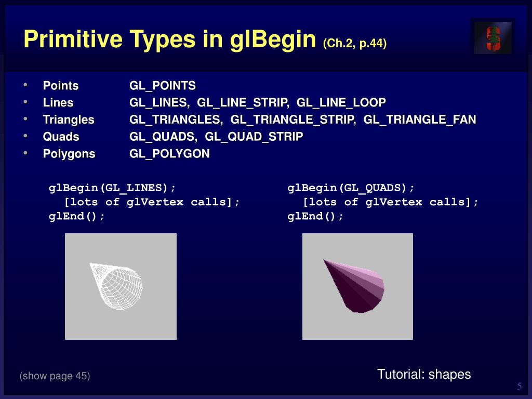Select the GL_TRIANGLE_STRIP constant
This screenshot has width=532, height=399.
click(293, 119)
